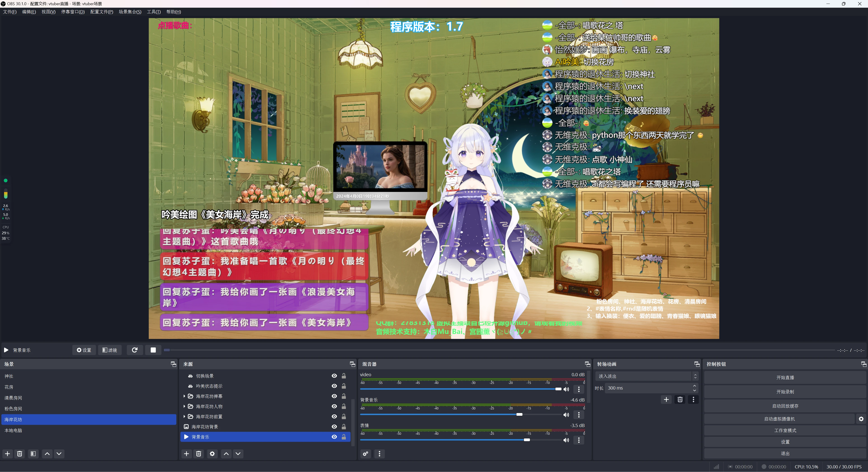Toggle visibility of 背景音乐 source

click(334, 437)
